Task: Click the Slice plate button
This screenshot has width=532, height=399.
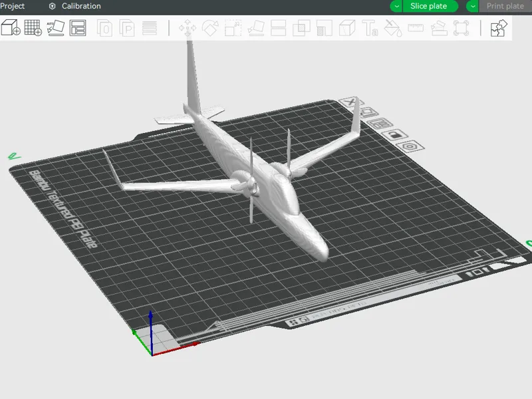Action: [x=430, y=6]
